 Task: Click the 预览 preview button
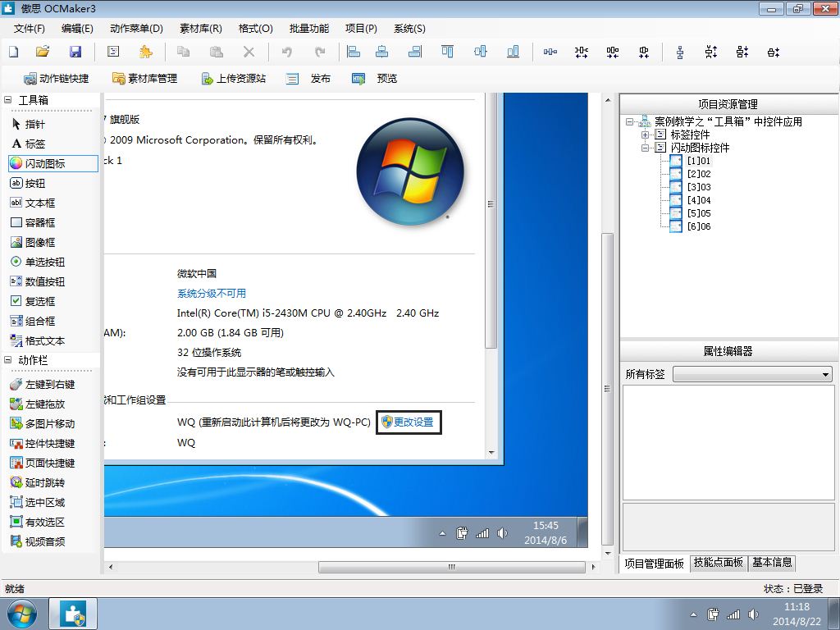[374, 79]
